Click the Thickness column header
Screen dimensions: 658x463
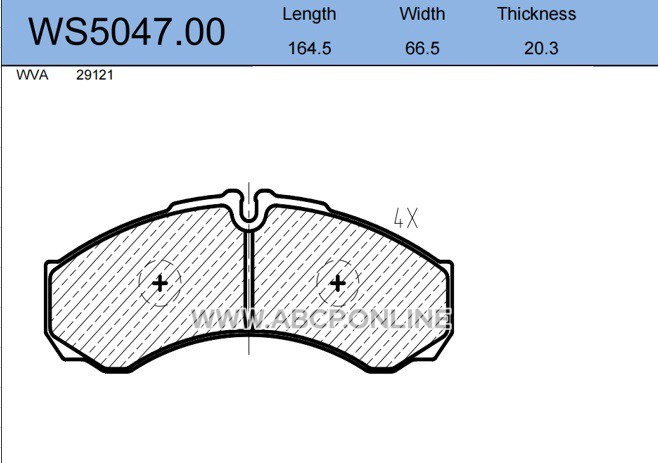click(x=537, y=14)
